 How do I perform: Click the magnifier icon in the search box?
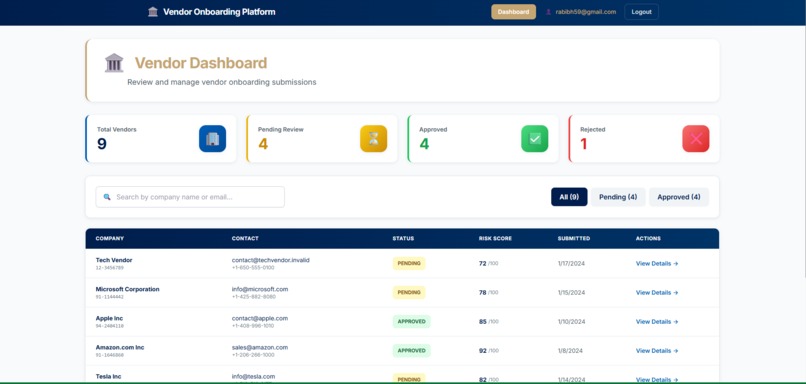(107, 197)
